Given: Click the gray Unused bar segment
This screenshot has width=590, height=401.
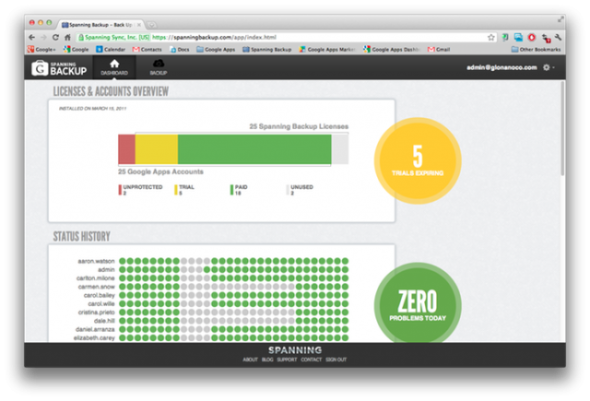Looking at the screenshot, I should tap(340, 149).
